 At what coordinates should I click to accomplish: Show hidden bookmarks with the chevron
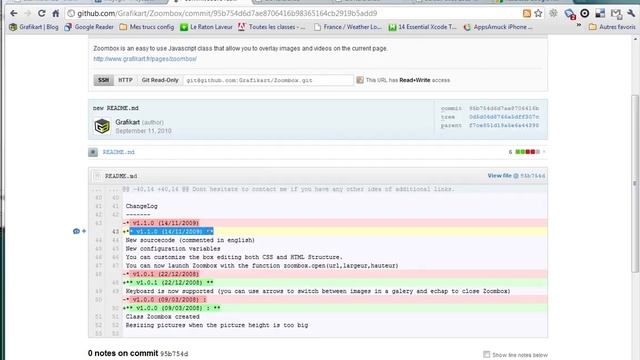pyautogui.click(x=578, y=26)
